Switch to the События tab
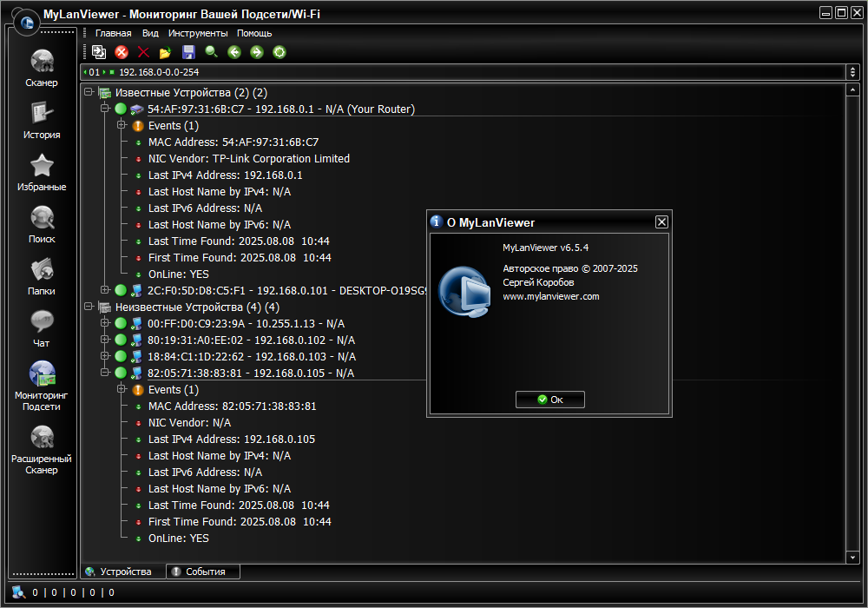The width and height of the screenshot is (868, 608). pos(203,572)
